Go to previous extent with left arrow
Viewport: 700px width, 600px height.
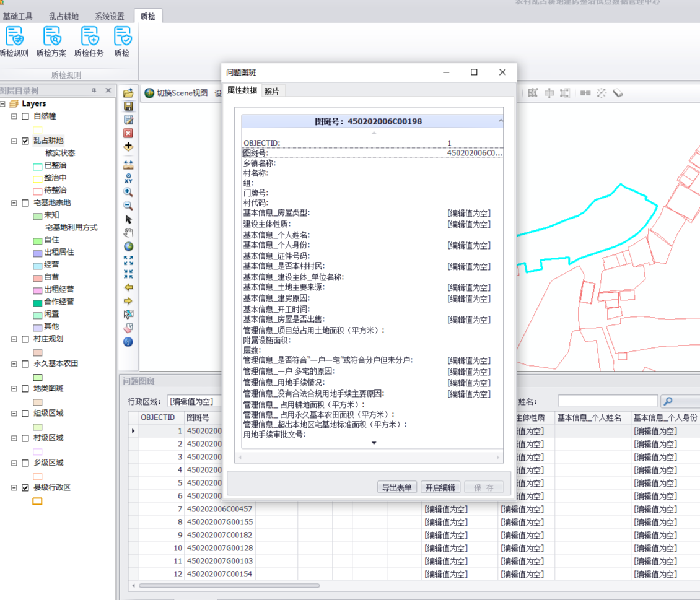[x=128, y=287]
